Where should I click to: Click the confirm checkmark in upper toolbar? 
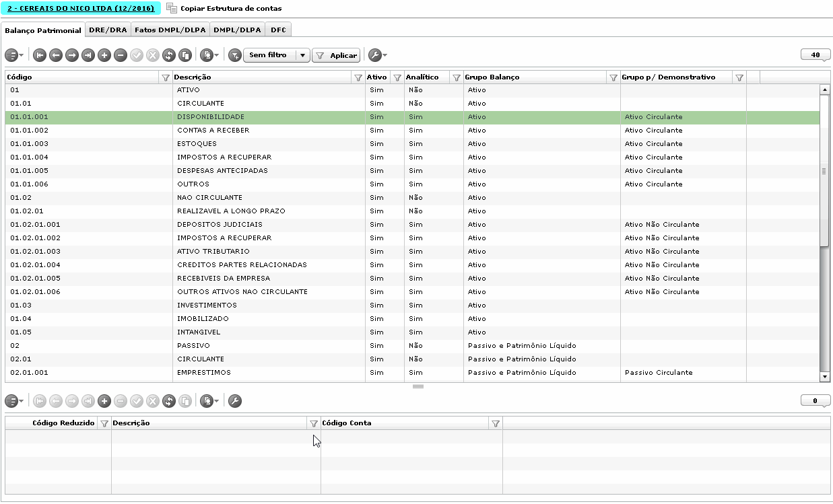tap(137, 55)
